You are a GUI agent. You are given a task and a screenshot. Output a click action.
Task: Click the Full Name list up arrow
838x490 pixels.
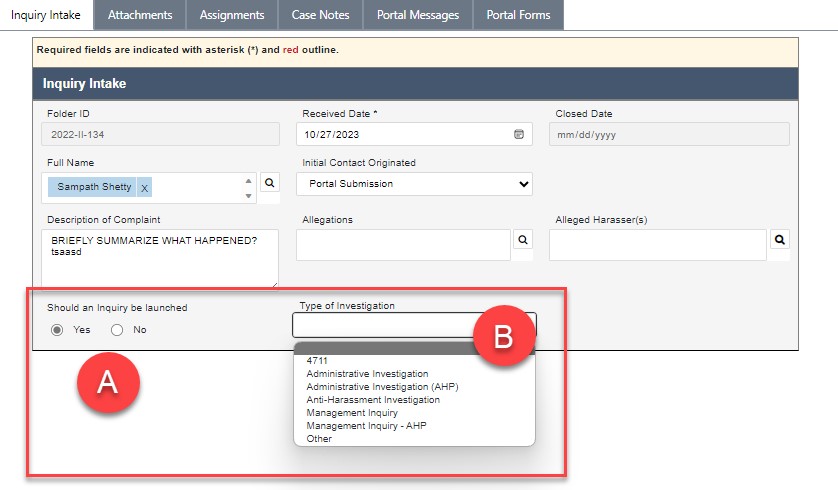click(x=248, y=181)
